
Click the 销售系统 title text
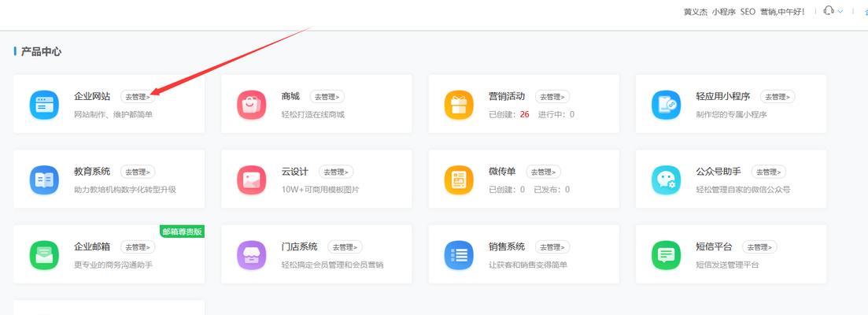pyautogui.click(x=507, y=247)
